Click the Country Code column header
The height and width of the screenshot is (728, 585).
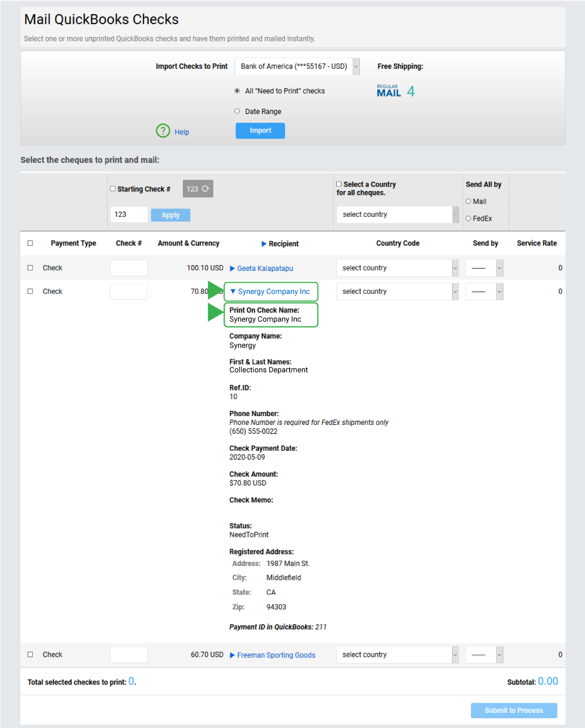[x=398, y=243]
